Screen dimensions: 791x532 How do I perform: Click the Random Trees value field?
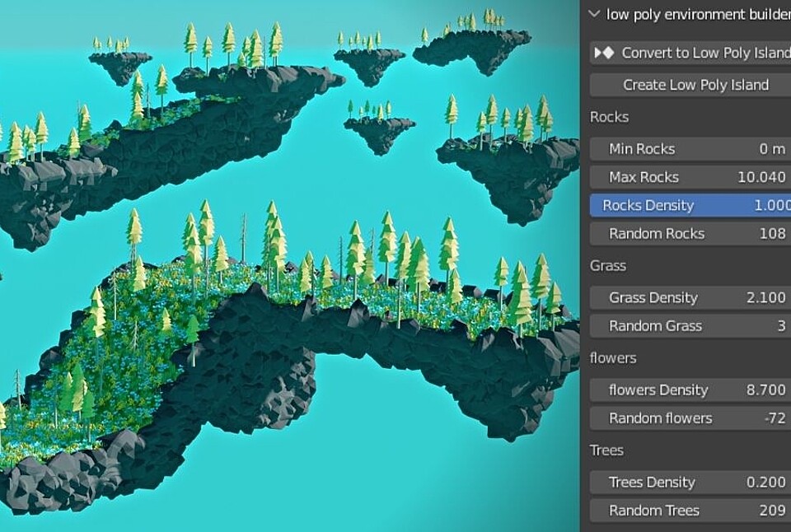tap(690, 510)
